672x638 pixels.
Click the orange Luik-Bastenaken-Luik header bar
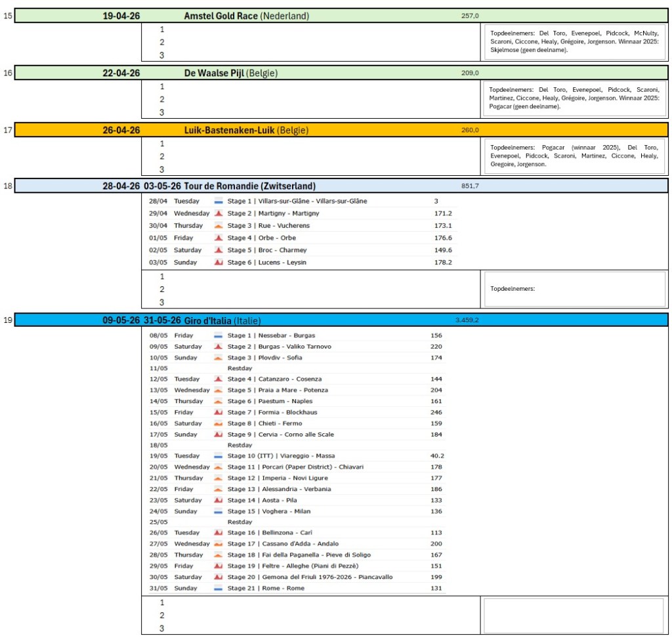click(341, 130)
